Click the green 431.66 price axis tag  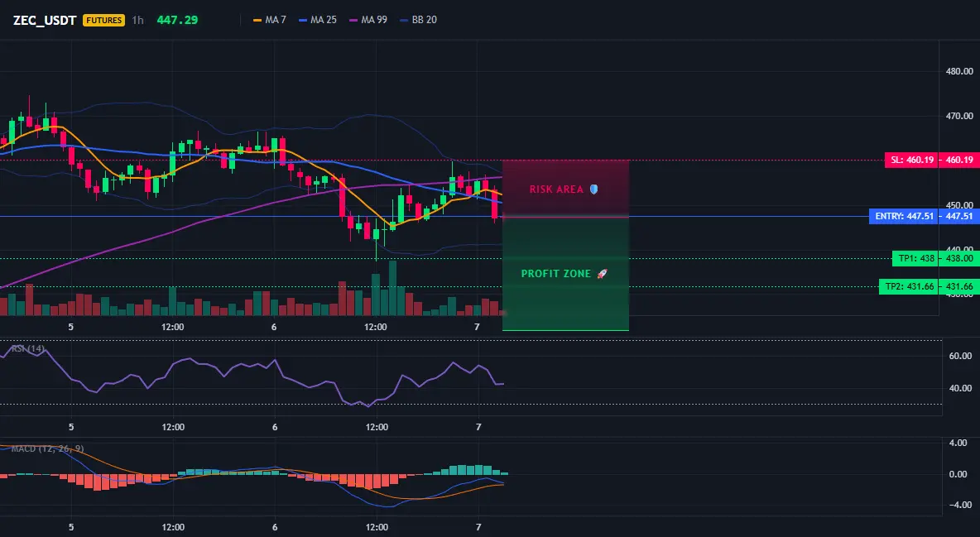pyautogui.click(x=959, y=287)
